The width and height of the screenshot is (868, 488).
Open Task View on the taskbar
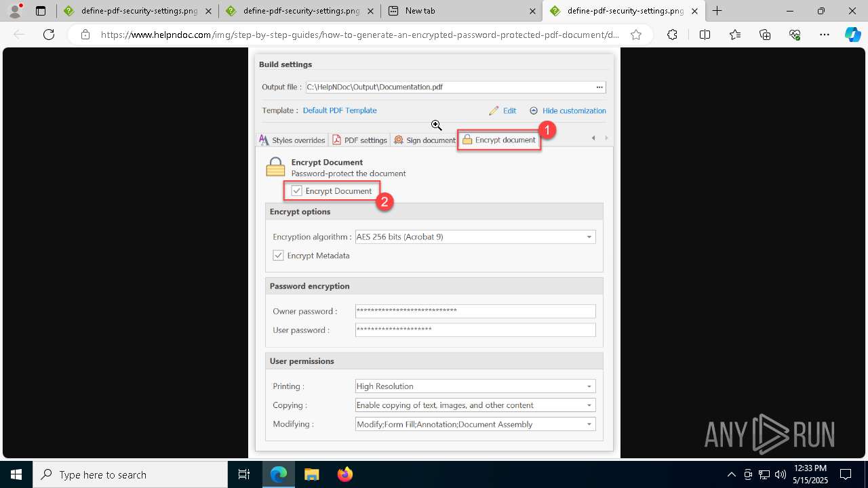[x=244, y=474]
